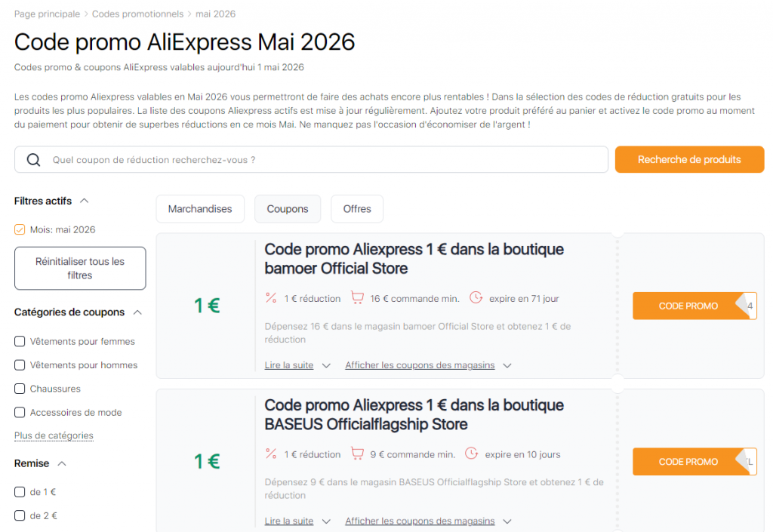773x532 pixels.
Task: Open Afficher les coupons des magasins for BASEUS
Action: [x=419, y=521]
